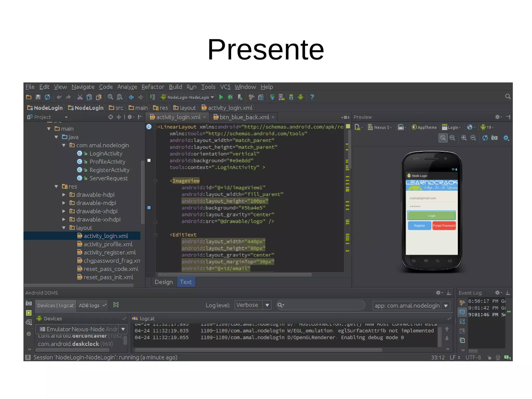
Task: Open the ADB logs tab
Action: tap(89, 305)
